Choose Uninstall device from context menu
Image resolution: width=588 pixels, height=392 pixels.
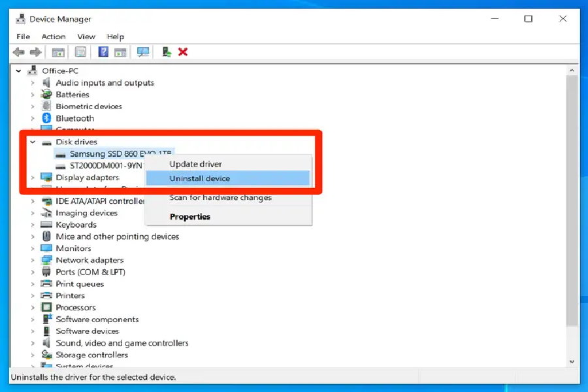click(200, 178)
